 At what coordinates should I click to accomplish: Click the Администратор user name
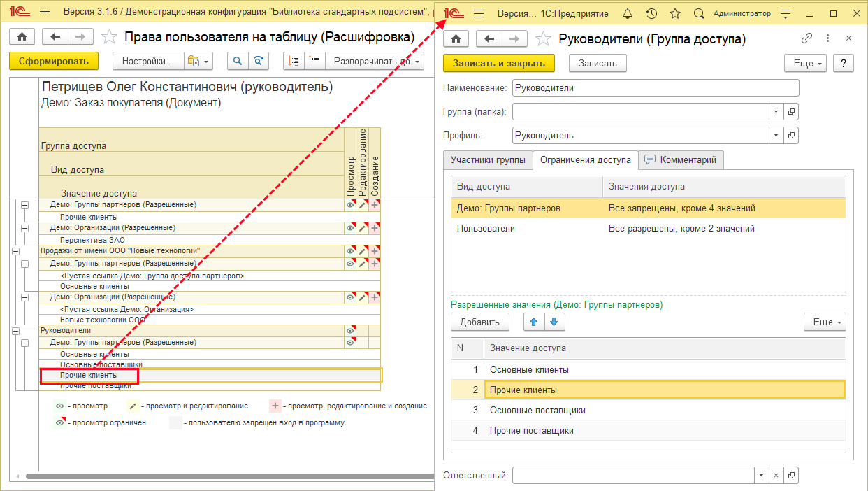[742, 14]
